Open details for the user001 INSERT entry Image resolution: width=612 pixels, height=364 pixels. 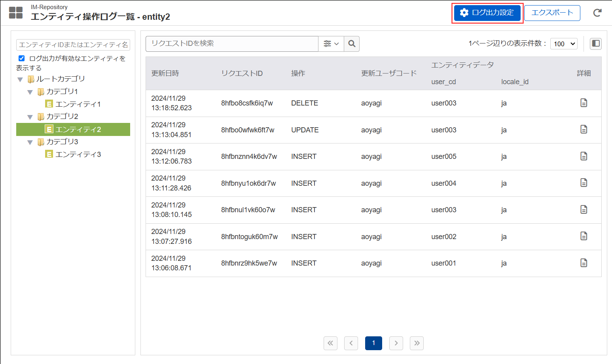(584, 262)
